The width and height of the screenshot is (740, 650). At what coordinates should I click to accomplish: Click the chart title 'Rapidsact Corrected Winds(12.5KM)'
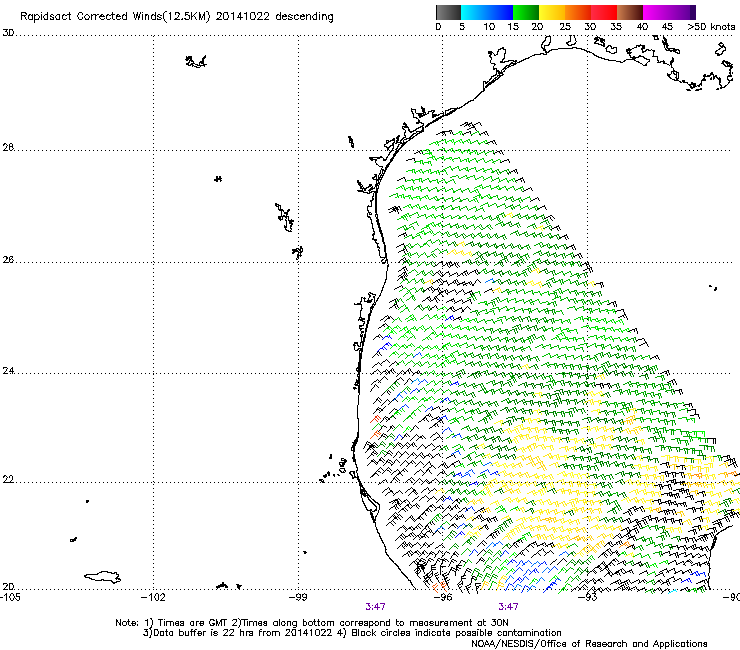115,16
